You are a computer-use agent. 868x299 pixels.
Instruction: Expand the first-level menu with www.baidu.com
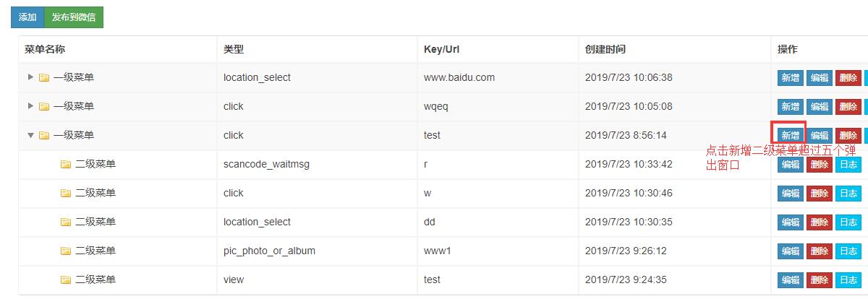pos(30,77)
